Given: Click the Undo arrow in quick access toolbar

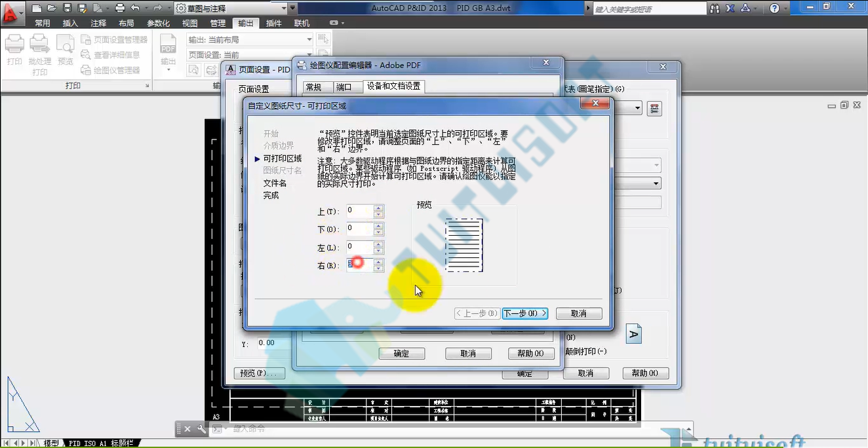Looking at the screenshot, I should tap(135, 9).
